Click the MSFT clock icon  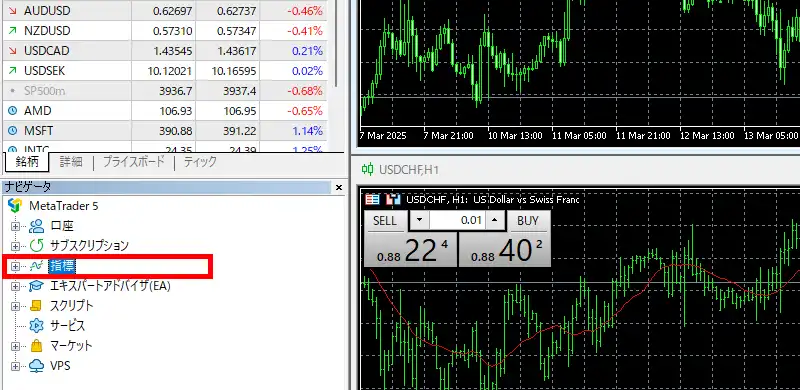13,131
